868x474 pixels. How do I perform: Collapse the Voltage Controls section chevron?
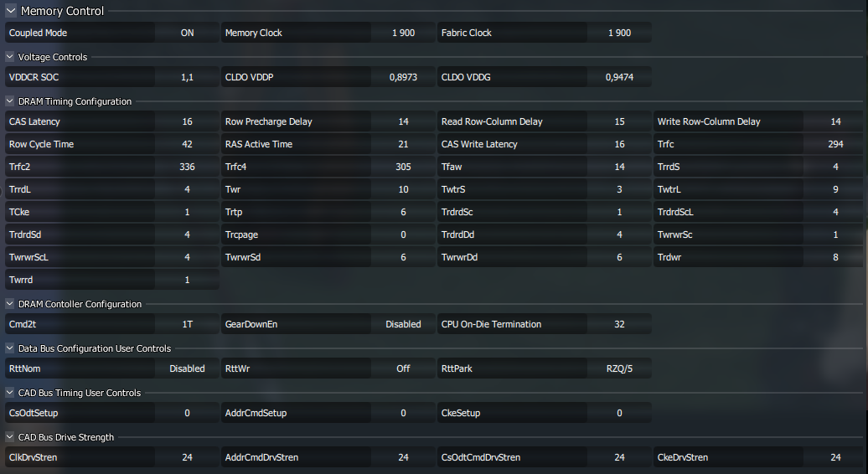pos(10,57)
